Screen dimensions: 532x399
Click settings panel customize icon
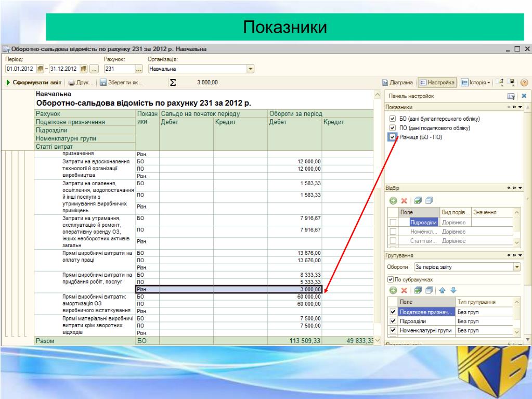coord(511,96)
